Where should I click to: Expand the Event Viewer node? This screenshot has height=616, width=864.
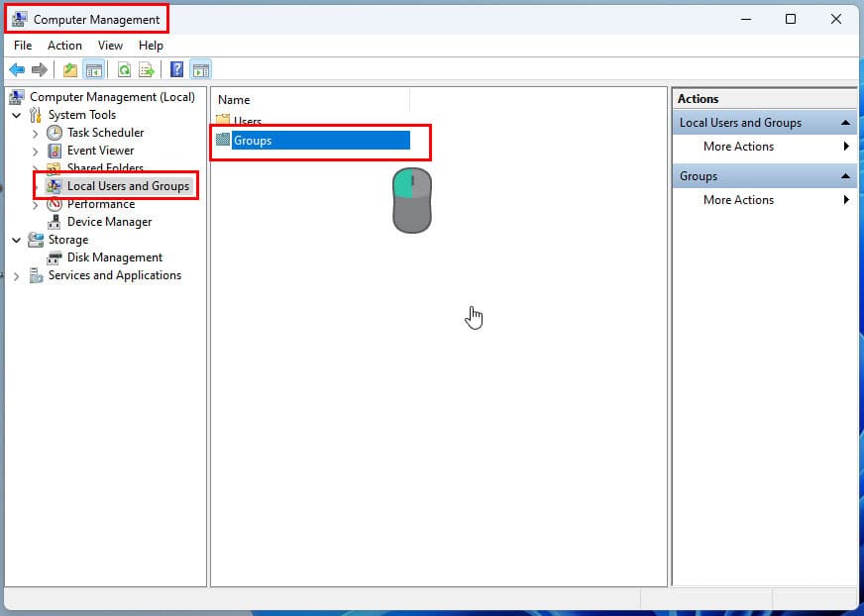pyautogui.click(x=36, y=151)
